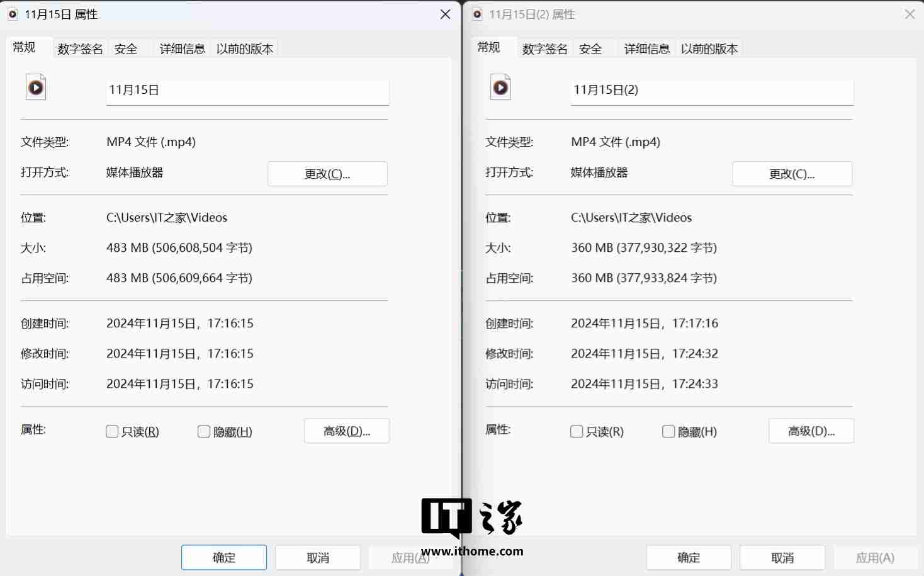The width and height of the screenshot is (924, 576).
Task: Click 更改(C)... button in left dialog
Action: (327, 174)
